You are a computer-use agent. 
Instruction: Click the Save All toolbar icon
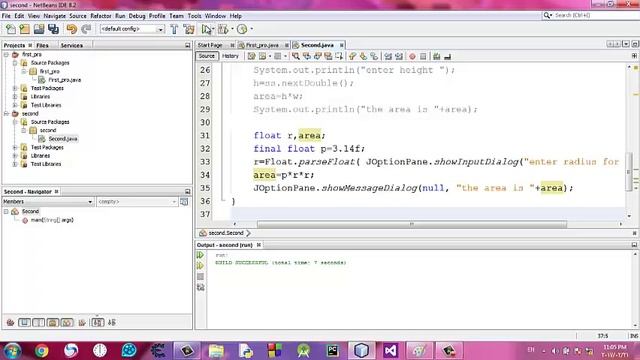pyautogui.click(x=53, y=29)
